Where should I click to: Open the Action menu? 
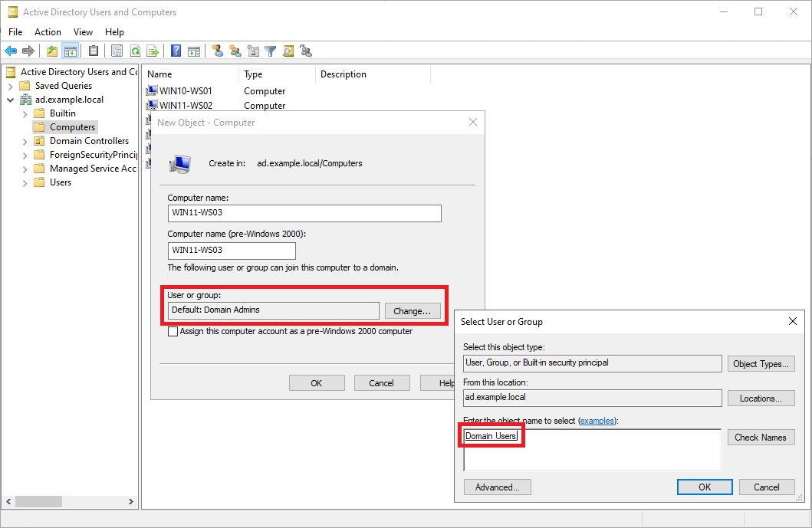pos(48,32)
